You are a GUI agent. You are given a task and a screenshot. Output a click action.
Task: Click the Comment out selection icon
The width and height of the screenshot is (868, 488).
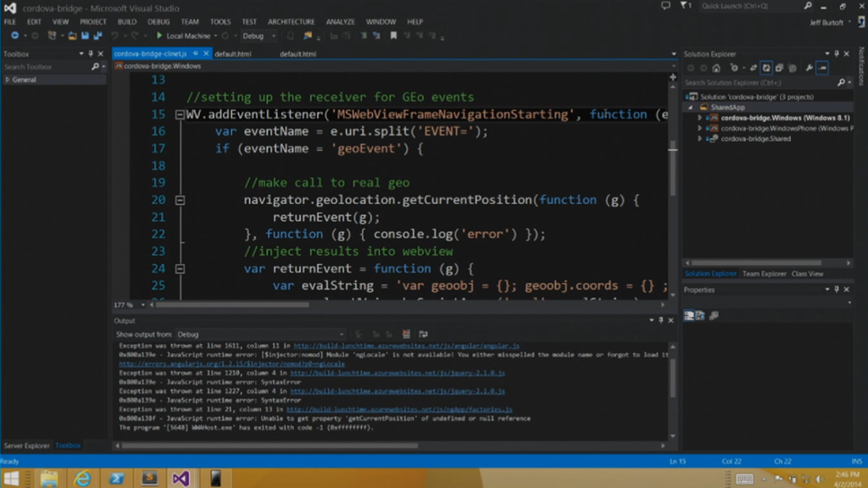click(364, 36)
